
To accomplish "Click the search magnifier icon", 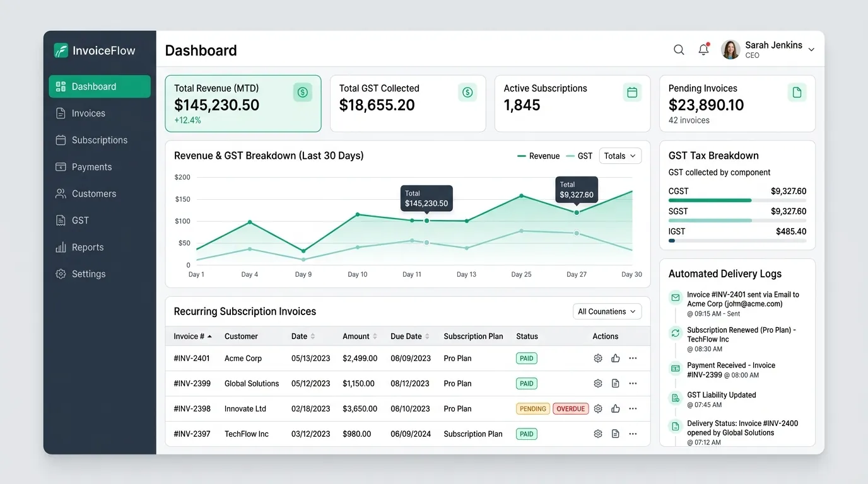I will point(679,50).
